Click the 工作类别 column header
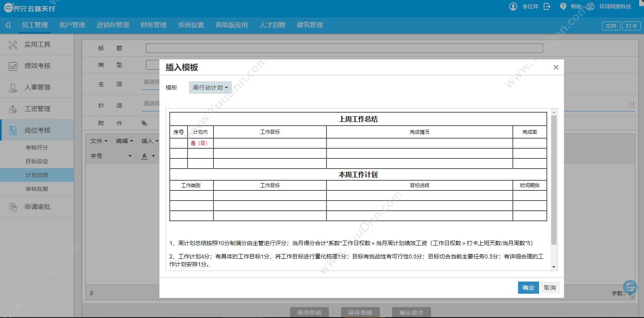 tap(191, 186)
